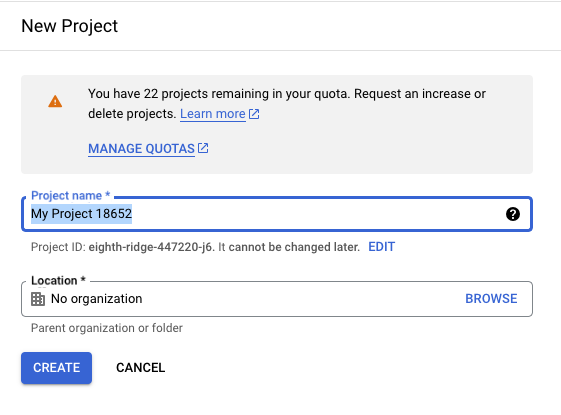This screenshot has width=561, height=415.
Task: Click inside the Project name text field
Action: tap(277, 214)
